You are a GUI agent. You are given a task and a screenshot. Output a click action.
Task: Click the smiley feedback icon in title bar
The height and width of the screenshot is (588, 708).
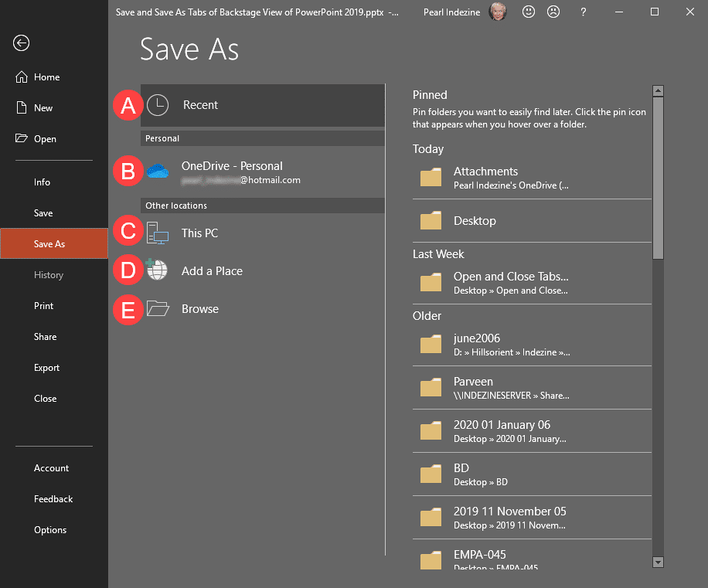click(x=529, y=12)
